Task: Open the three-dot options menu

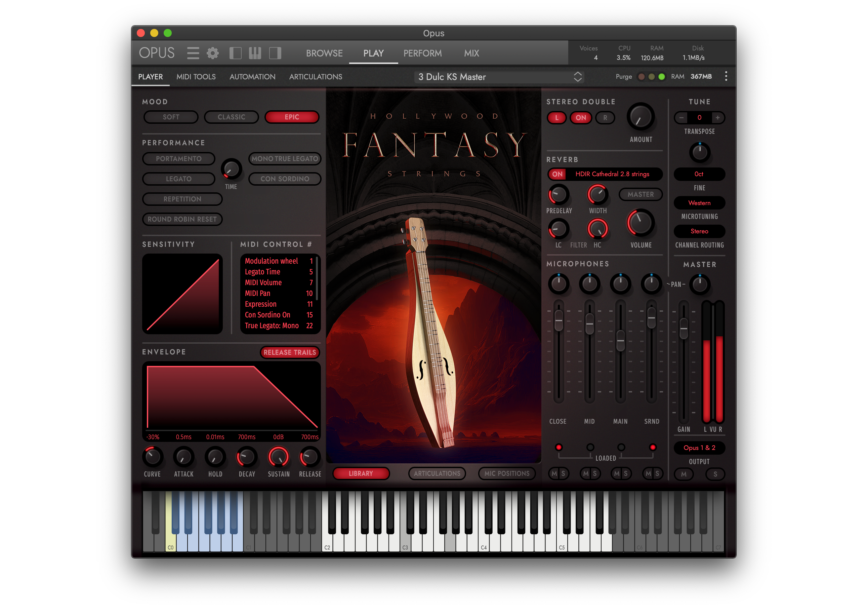Action: [726, 76]
